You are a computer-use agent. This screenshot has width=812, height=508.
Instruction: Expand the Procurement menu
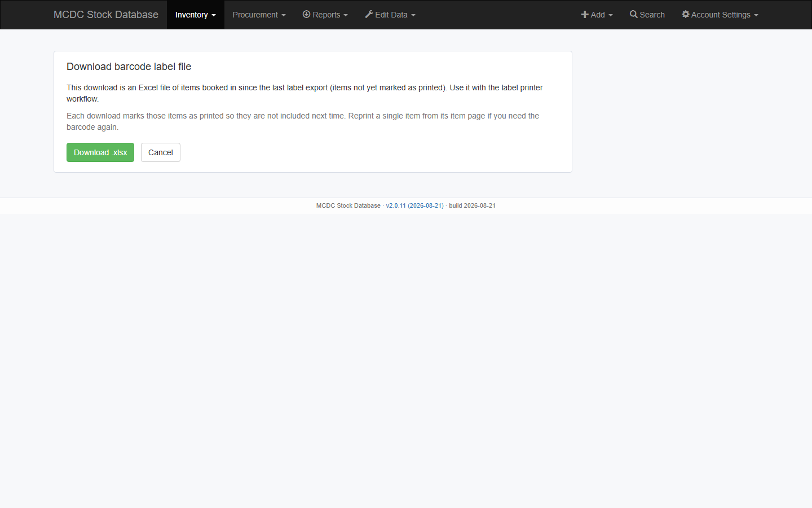pos(259,15)
